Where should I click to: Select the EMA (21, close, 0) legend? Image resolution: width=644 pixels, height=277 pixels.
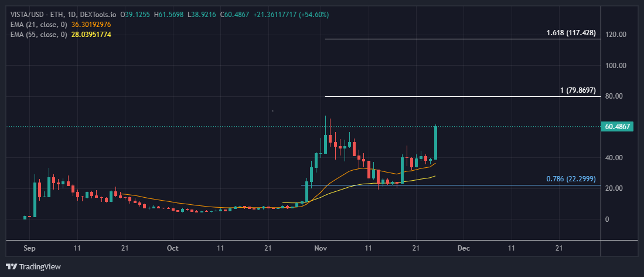click(39, 25)
